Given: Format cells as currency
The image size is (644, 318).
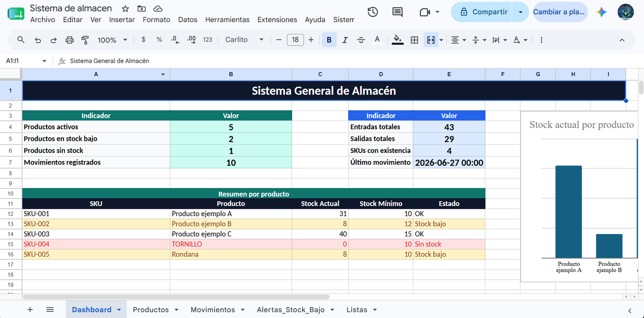Looking at the screenshot, I should point(144,39).
